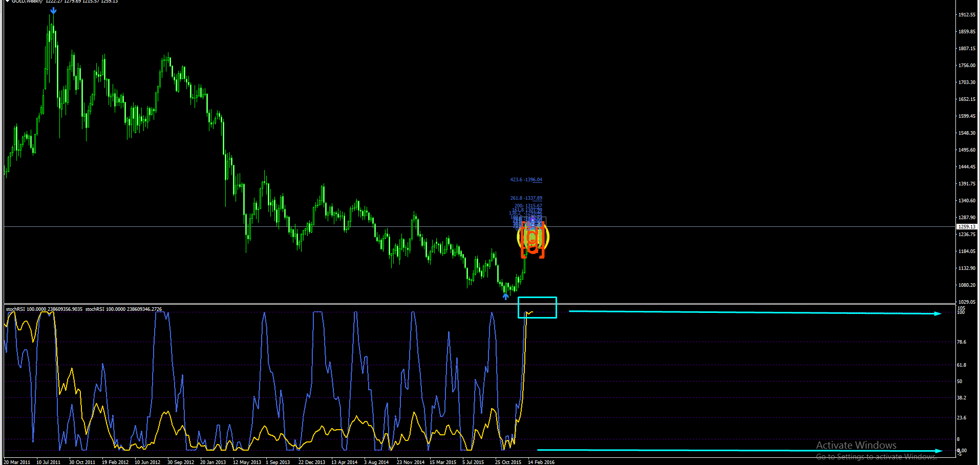Click price axis value 1080.20

967,285
